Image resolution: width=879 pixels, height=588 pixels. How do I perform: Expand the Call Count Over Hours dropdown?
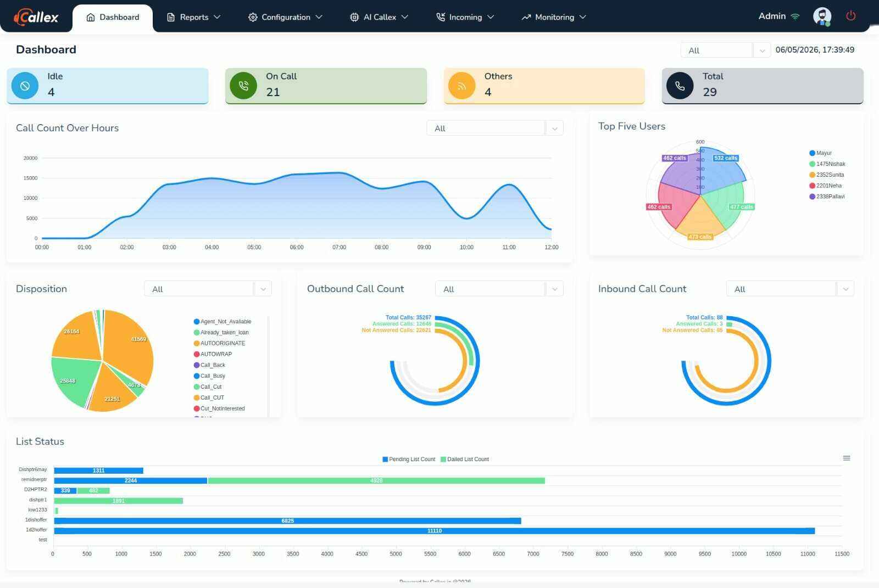[495, 128]
